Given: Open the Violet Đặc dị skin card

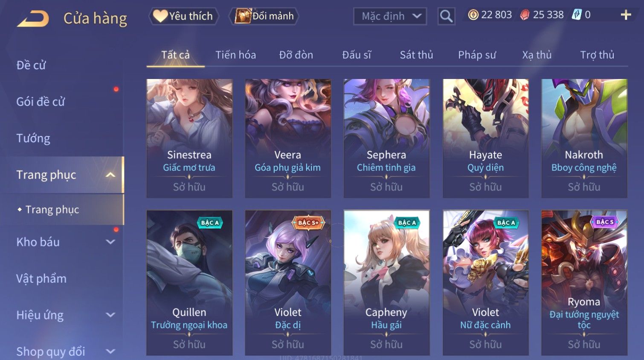Looking at the screenshot, I should (288, 282).
